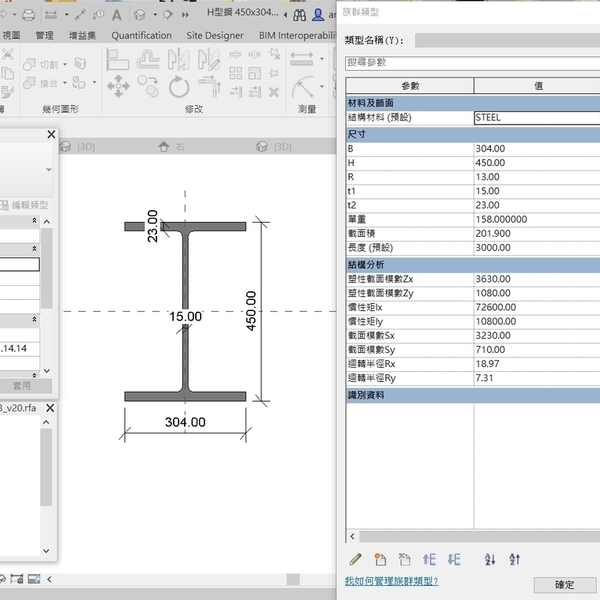
Task: Click the Delete Parameter icon
Action: coord(405,560)
